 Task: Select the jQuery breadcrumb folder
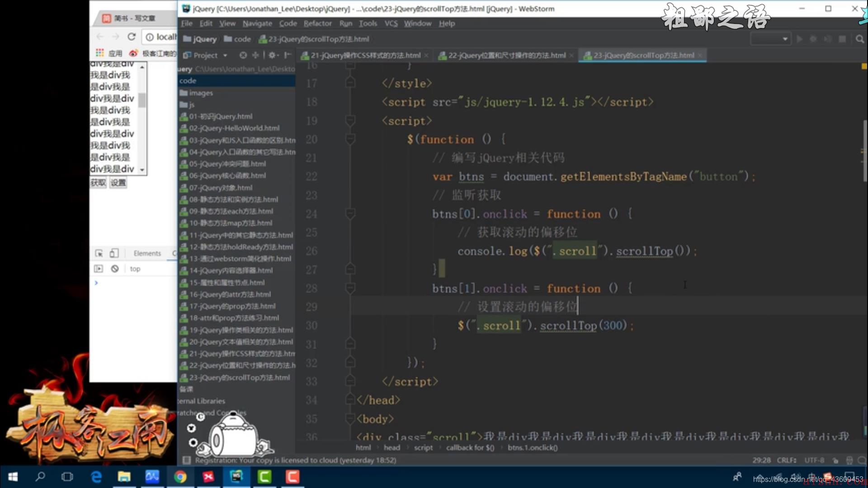(x=200, y=39)
